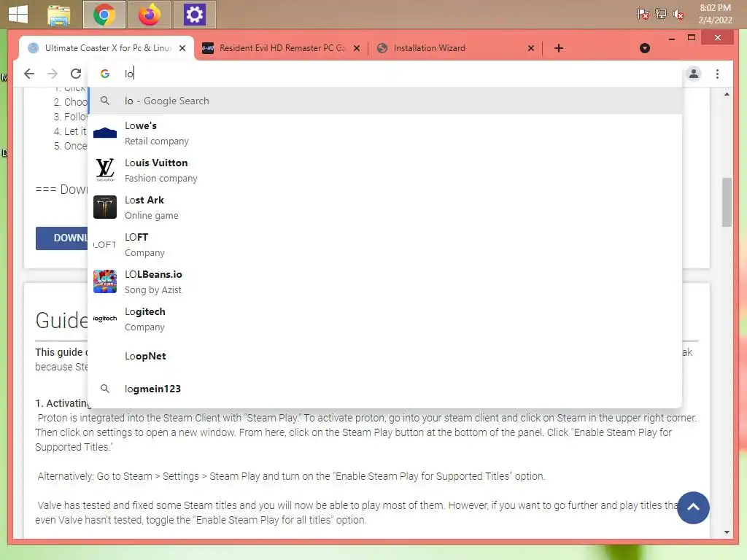Screen dimensions: 747x560
Task: Open Chrome three-dot menu
Action: (x=717, y=74)
